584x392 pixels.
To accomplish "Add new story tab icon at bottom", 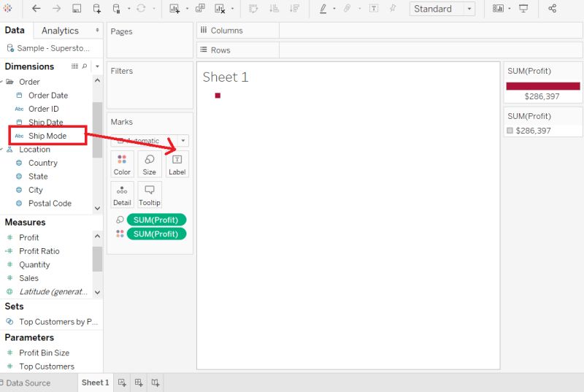I will click(x=155, y=383).
